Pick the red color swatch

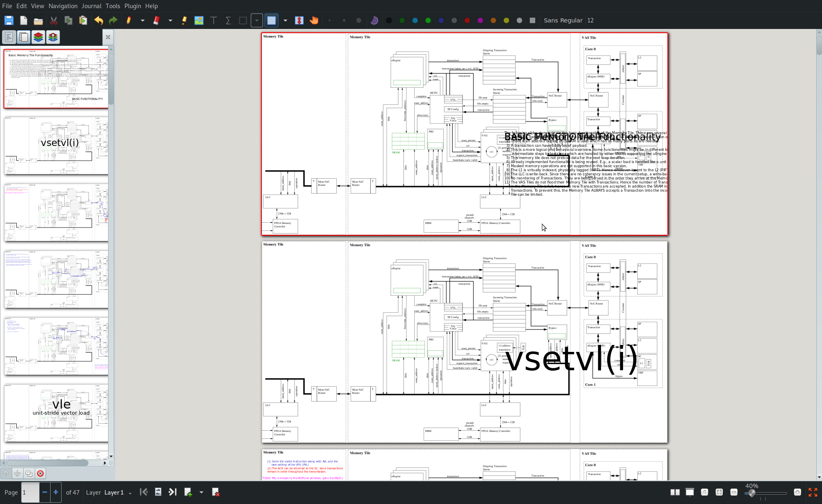(467, 20)
